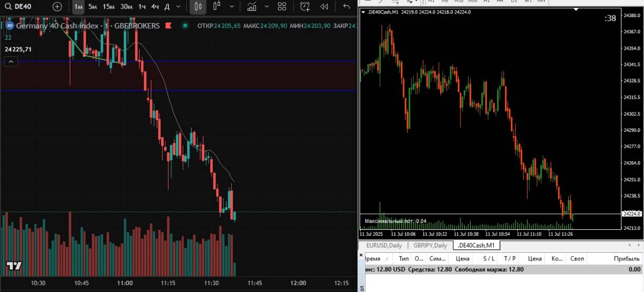
Task: Switch to the .DE40Cash,M1 chart tab
Action: click(477, 245)
